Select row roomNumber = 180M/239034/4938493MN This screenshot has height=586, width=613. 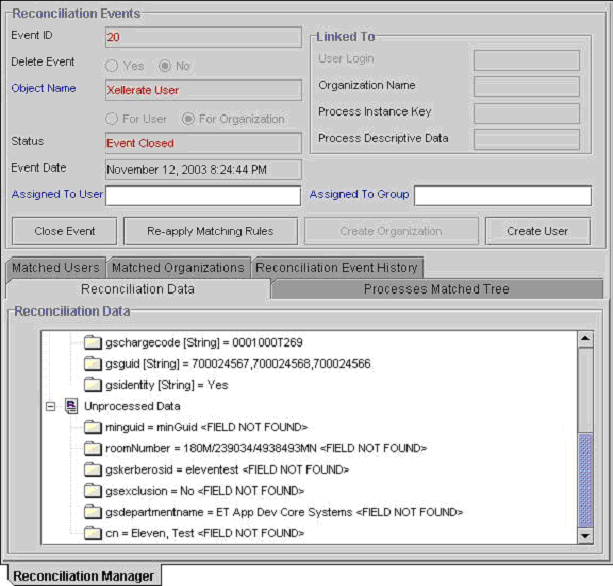tap(266, 448)
